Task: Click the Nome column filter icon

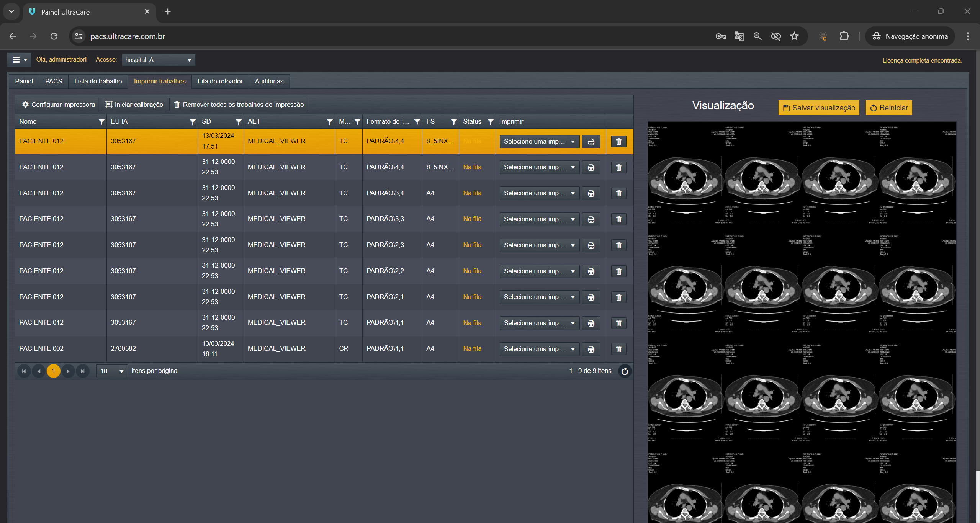Action: tap(101, 122)
